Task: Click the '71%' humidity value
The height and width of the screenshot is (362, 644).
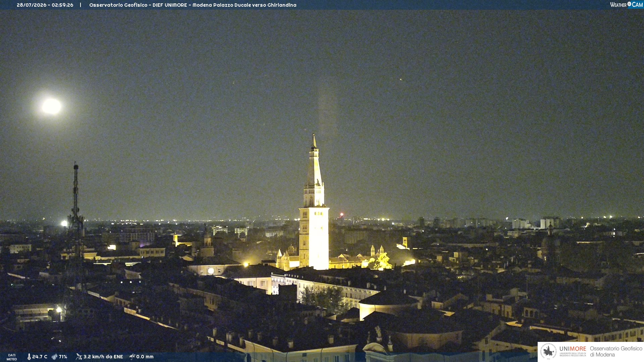Action: 63,357
